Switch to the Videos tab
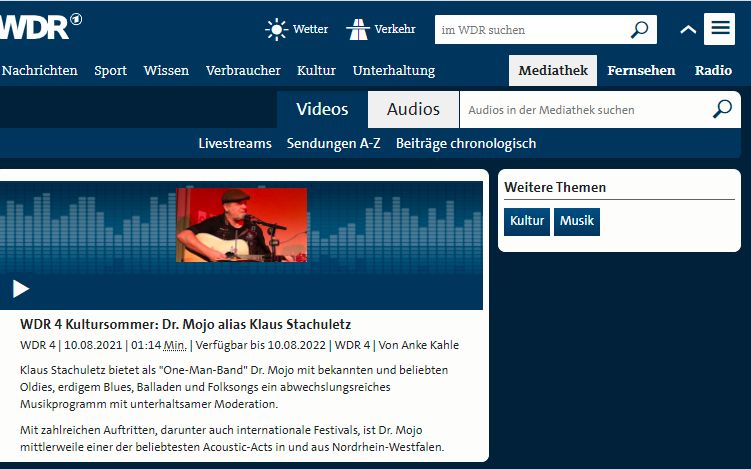This screenshot has width=751, height=469. click(322, 109)
